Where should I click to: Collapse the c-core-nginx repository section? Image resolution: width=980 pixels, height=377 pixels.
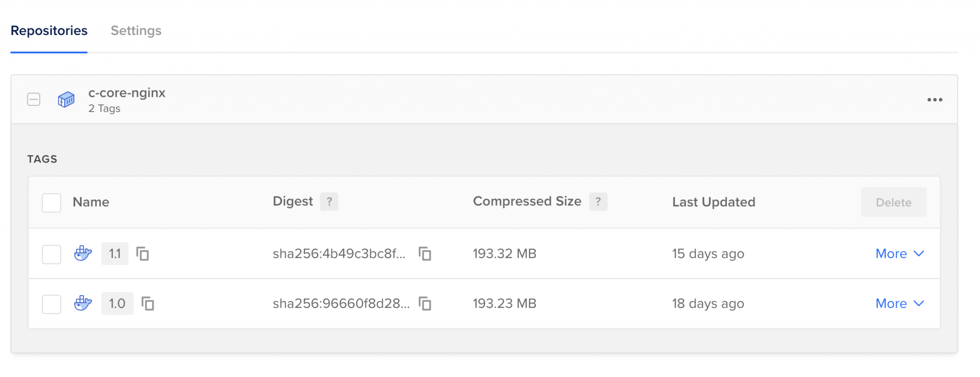[x=33, y=100]
